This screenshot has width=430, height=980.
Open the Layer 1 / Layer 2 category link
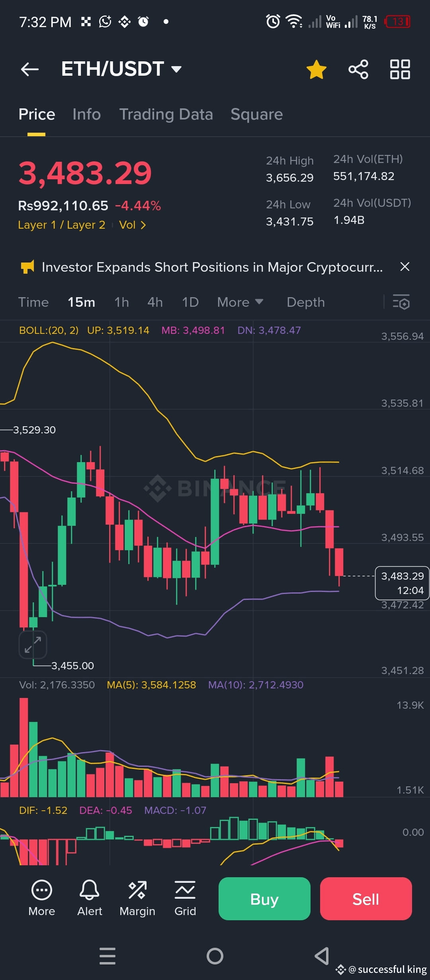point(62,225)
